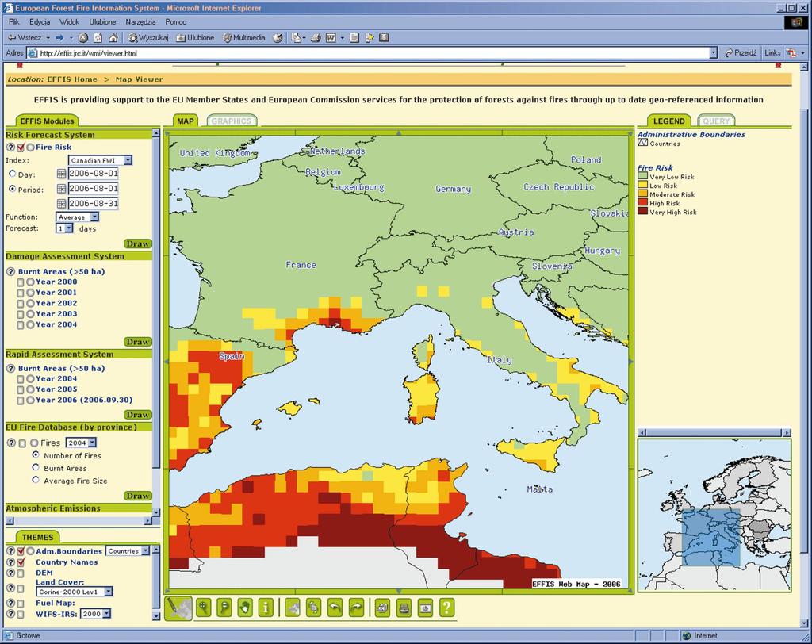Click the browser Refresh icon
The height and width of the screenshot is (644, 812).
coord(98,38)
